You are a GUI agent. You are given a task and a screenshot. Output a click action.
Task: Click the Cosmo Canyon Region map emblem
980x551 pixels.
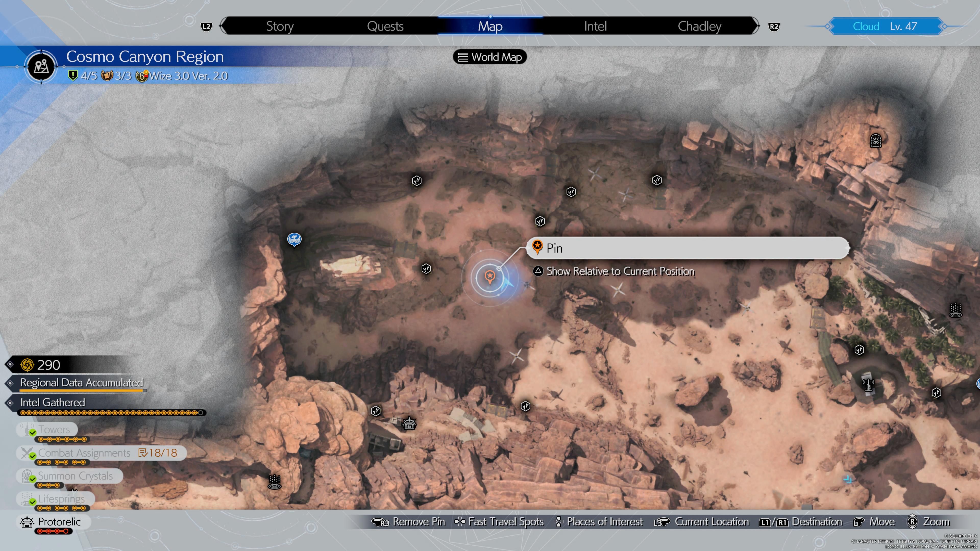41,67
